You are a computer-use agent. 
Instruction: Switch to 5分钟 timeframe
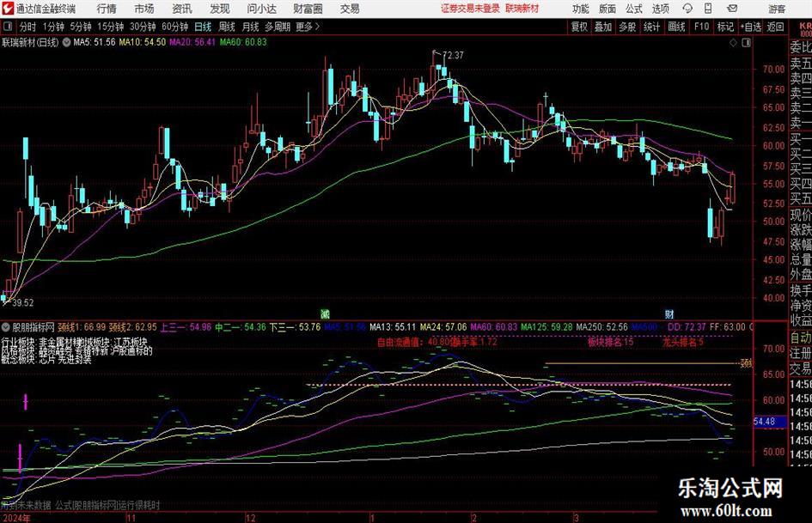click(81, 27)
